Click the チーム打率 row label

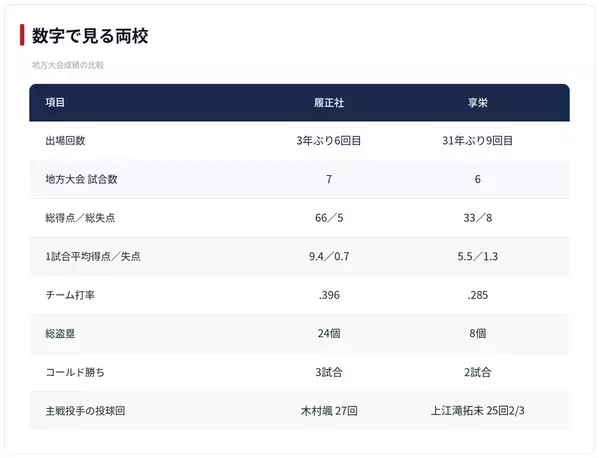click(x=70, y=295)
